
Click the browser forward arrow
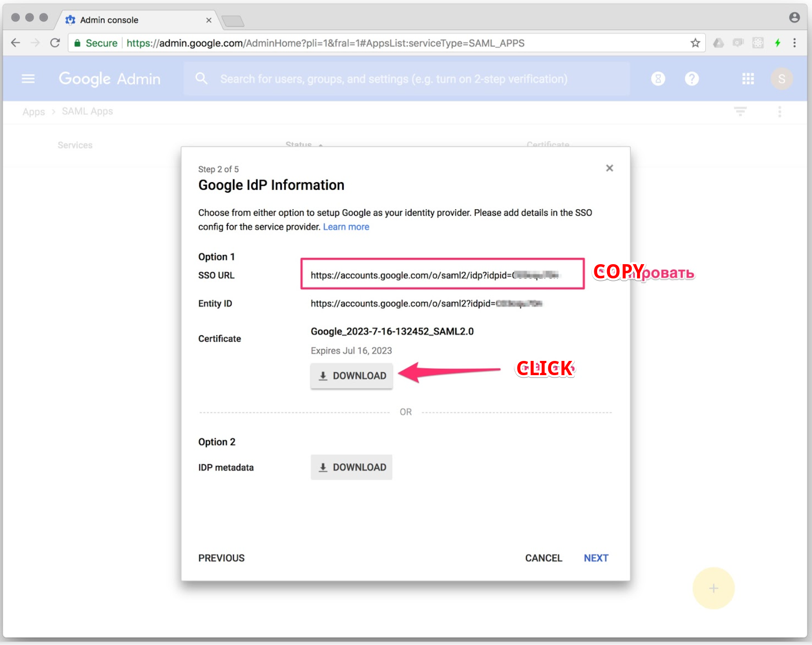tap(35, 43)
